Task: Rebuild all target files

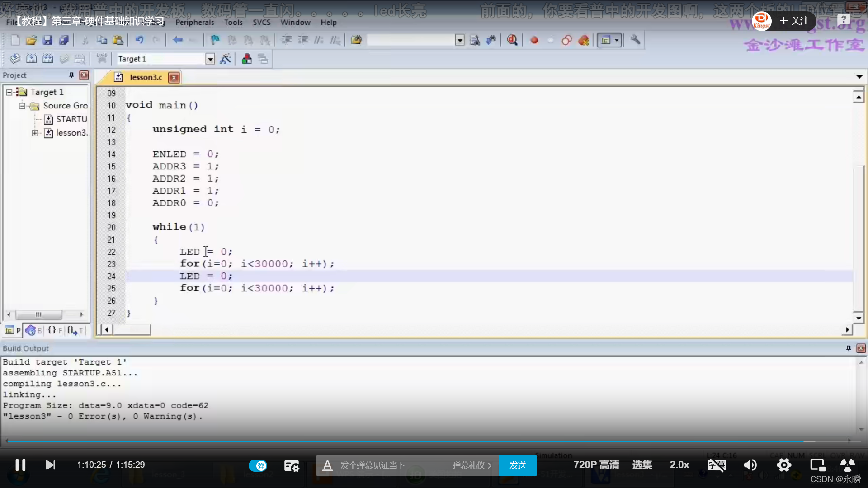Action: 47,59
